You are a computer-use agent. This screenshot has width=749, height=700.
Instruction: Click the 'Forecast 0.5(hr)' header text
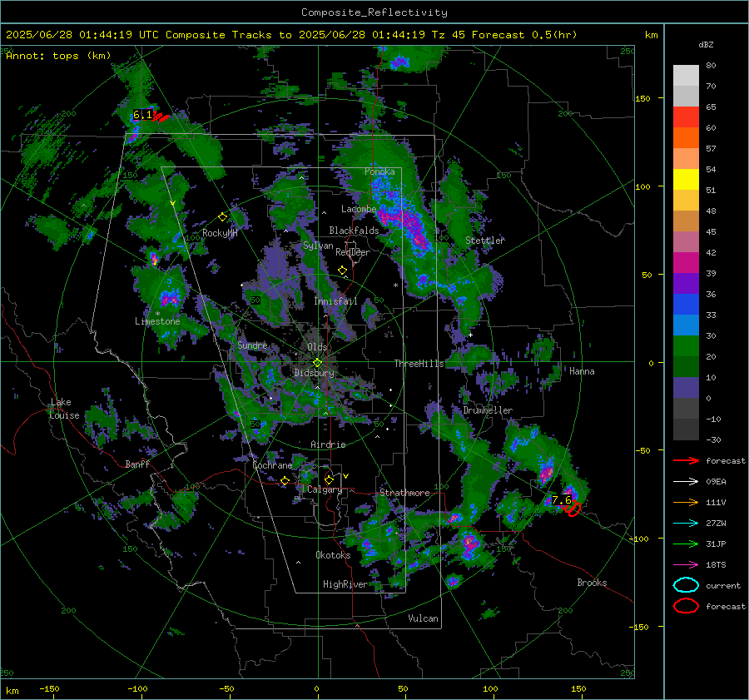(524, 35)
